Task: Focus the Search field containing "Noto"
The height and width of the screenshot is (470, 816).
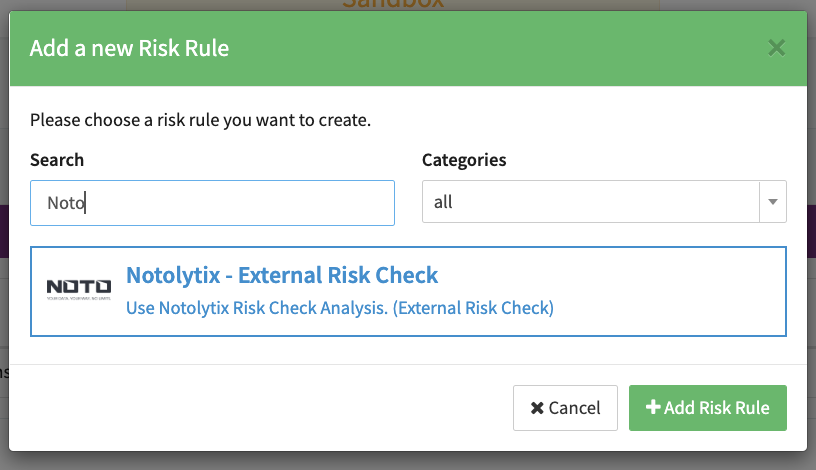Action: click(212, 203)
